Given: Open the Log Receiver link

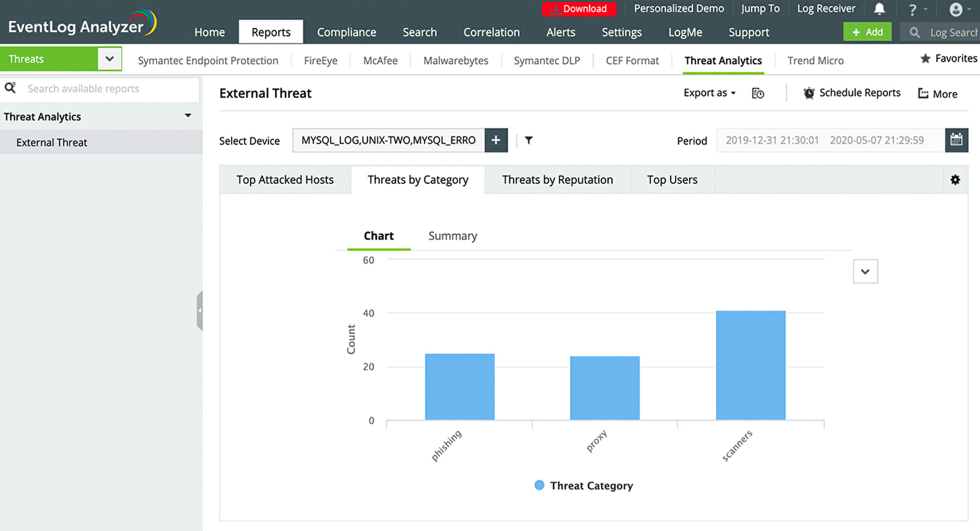Looking at the screenshot, I should (826, 8).
